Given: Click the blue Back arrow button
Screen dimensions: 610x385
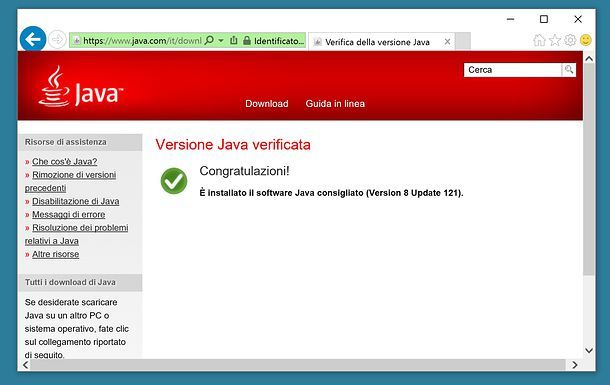Looking at the screenshot, I should 33,39.
